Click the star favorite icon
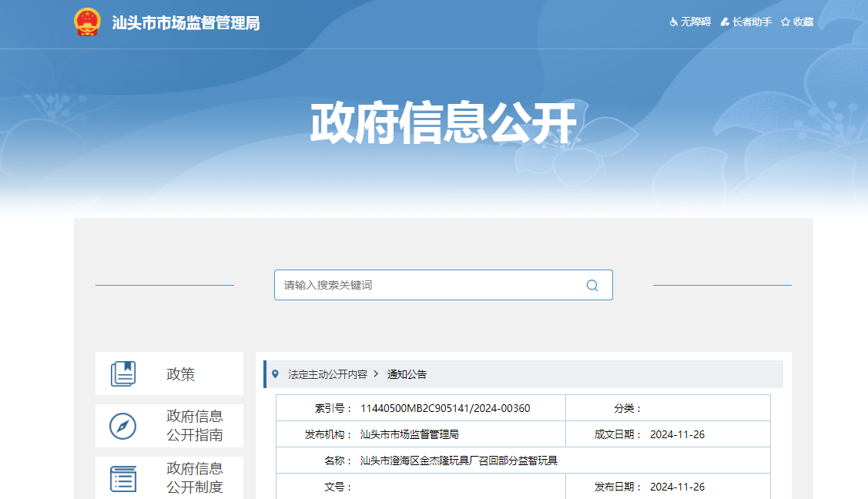 pos(785,22)
